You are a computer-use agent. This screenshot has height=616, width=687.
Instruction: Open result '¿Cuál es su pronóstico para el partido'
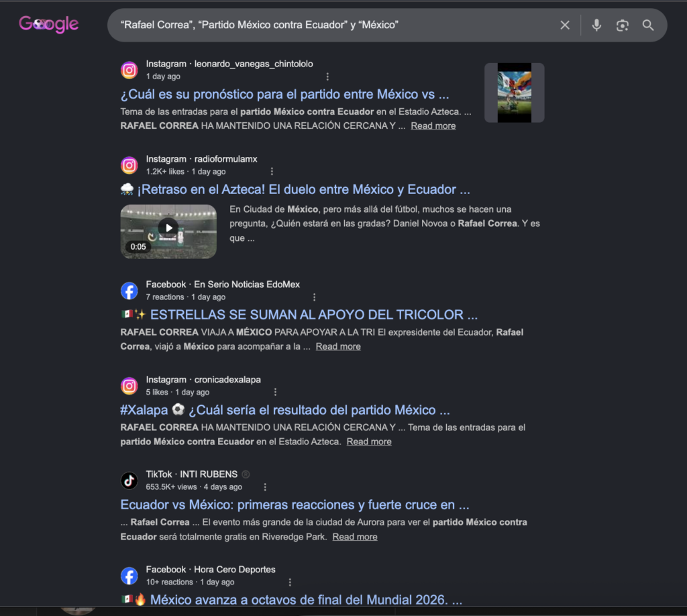pos(284,94)
